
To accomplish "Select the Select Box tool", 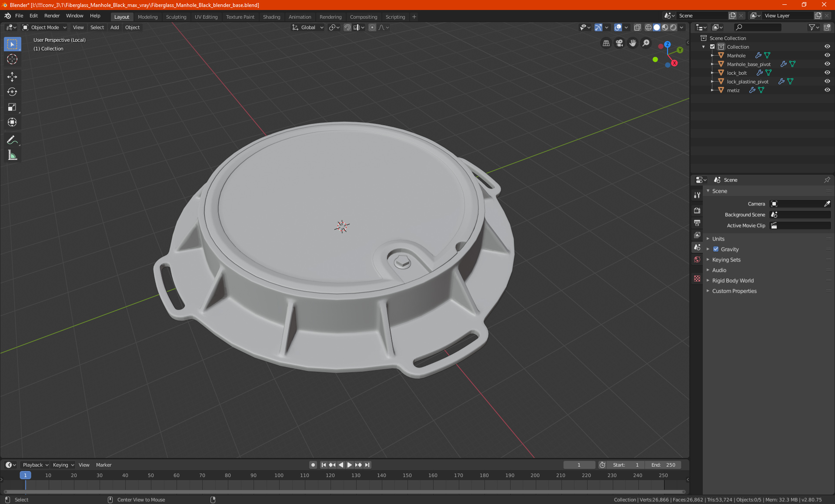I will [x=12, y=44].
